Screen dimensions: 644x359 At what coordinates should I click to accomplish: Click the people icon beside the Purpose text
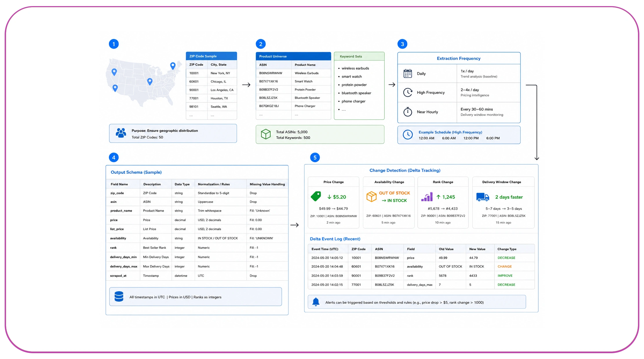[121, 133]
